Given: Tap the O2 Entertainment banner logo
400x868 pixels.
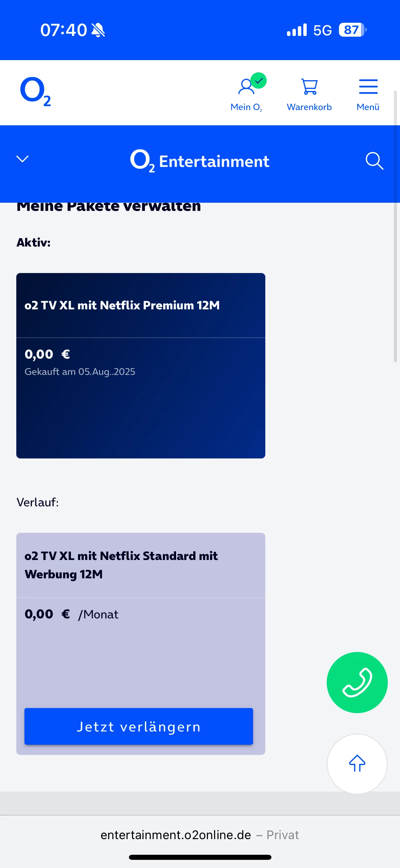Looking at the screenshot, I should [200, 161].
